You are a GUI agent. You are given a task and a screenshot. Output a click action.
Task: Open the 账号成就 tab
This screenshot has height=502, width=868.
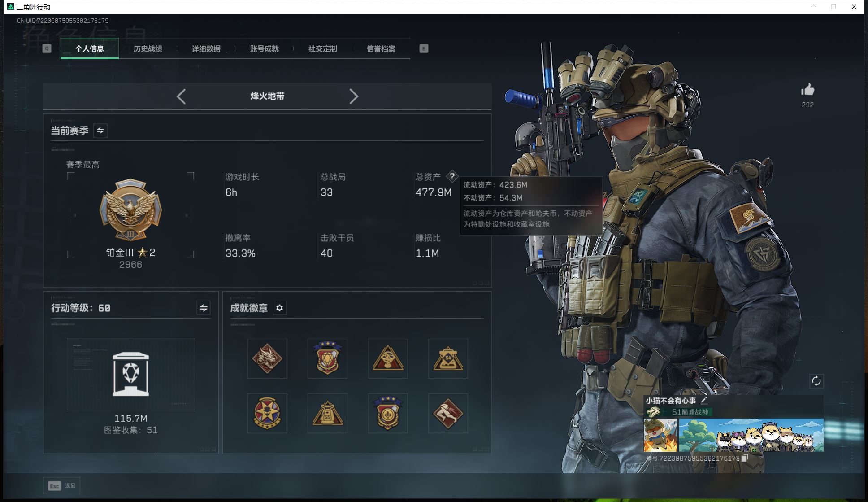pyautogui.click(x=264, y=49)
